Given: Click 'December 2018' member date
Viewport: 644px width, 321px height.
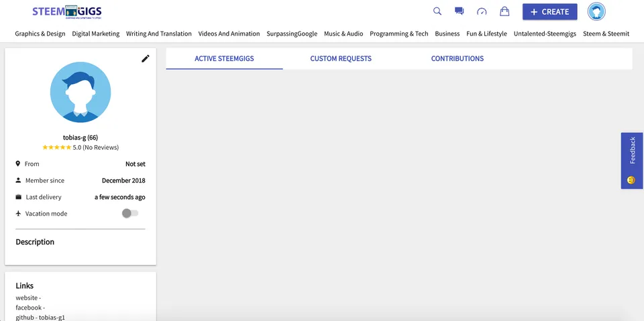Looking at the screenshot, I should pyautogui.click(x=123, y=181).
